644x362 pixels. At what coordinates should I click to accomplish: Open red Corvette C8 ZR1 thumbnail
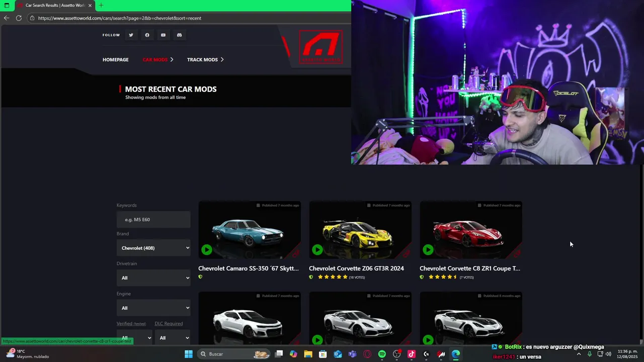471,230
